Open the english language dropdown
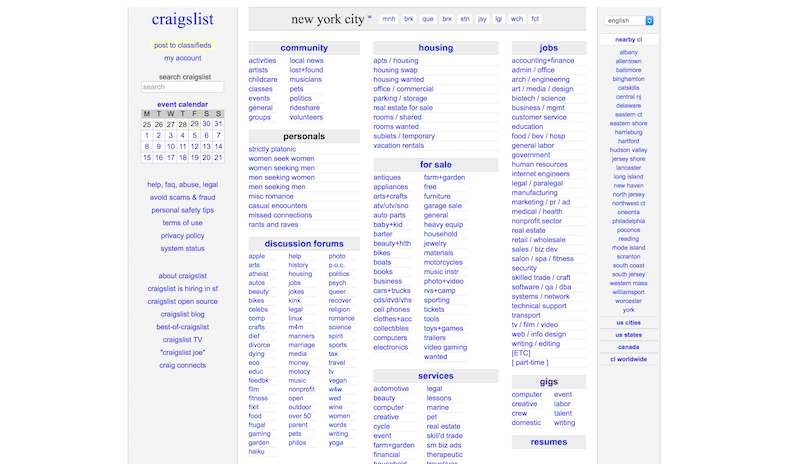This screenshot has width=800, height=464. coord(629,20)
